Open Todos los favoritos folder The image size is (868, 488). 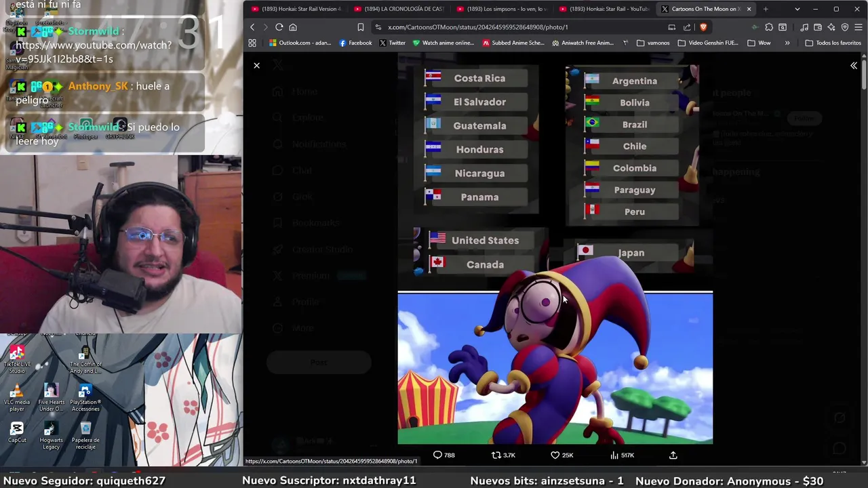click(833, 43)
